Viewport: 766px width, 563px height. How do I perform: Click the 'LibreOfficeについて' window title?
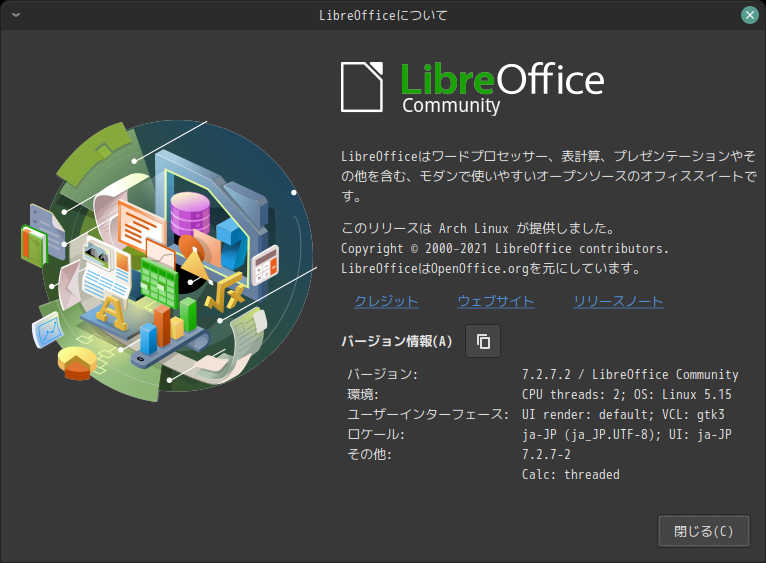(383, 16)
